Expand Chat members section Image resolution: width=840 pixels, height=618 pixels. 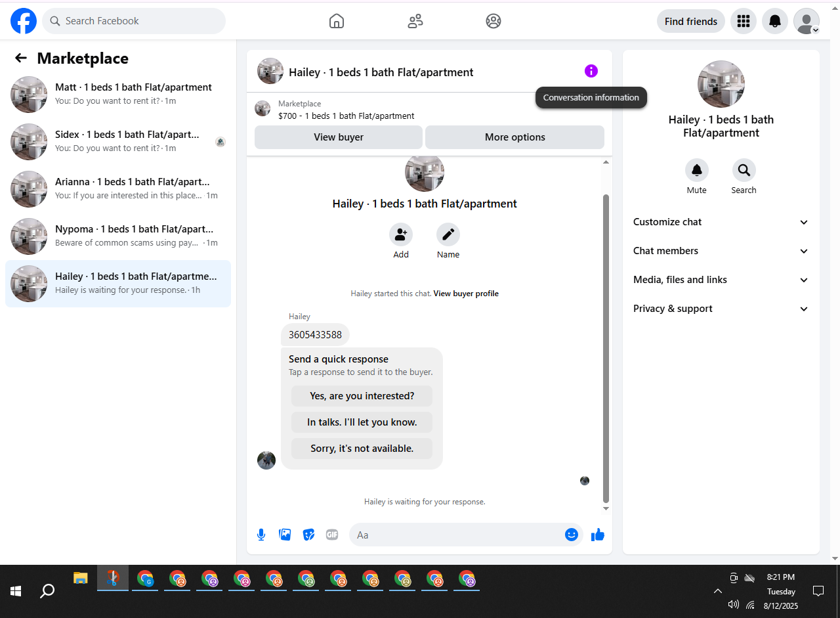click(721, 251)
